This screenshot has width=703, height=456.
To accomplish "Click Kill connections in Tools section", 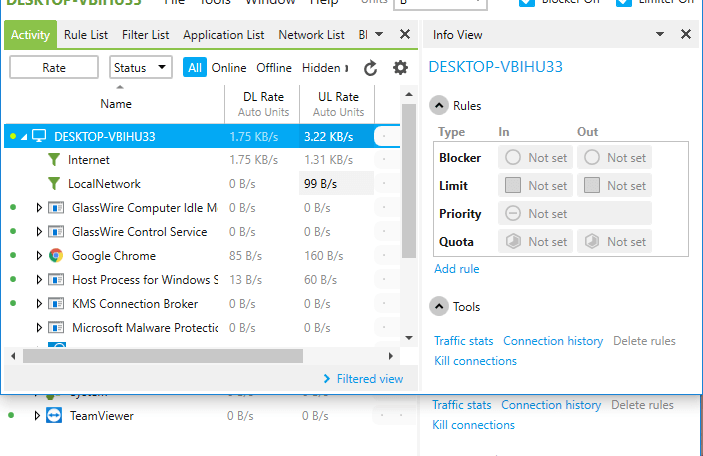I will 475,361.
